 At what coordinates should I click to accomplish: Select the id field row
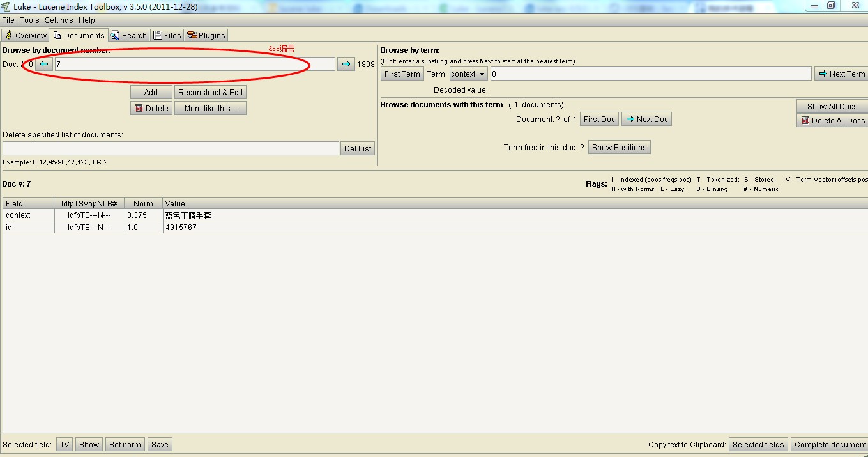coord(435,227)
